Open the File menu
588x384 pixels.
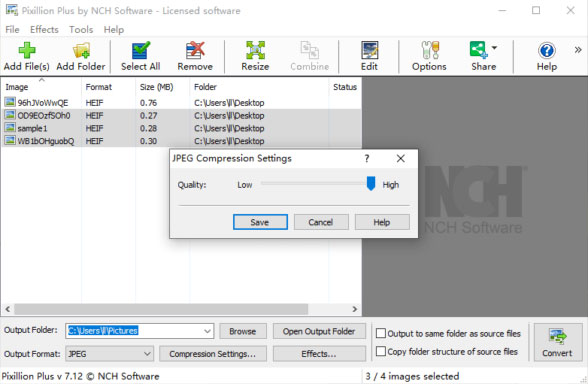coord(12,30)
